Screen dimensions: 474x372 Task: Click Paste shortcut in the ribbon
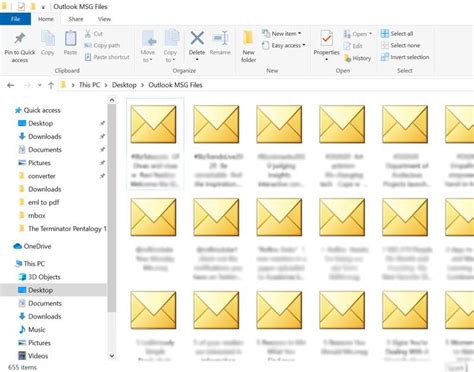tap(107, 57)
